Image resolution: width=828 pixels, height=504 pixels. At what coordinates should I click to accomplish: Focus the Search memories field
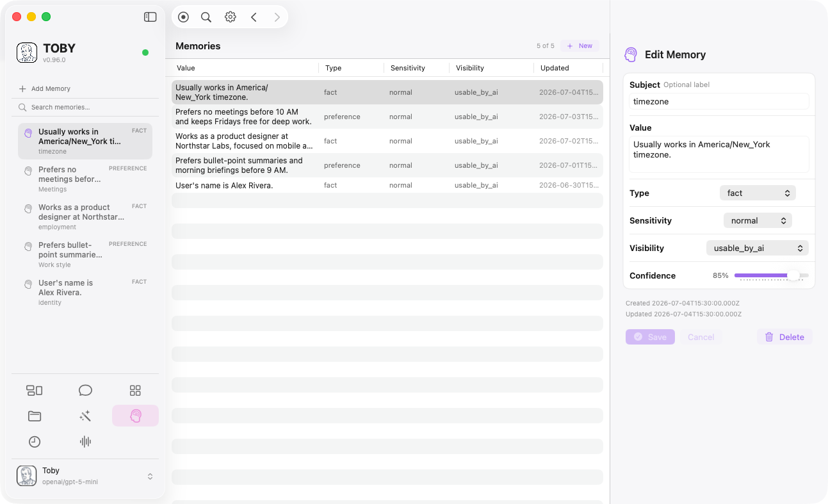[85, 107]
